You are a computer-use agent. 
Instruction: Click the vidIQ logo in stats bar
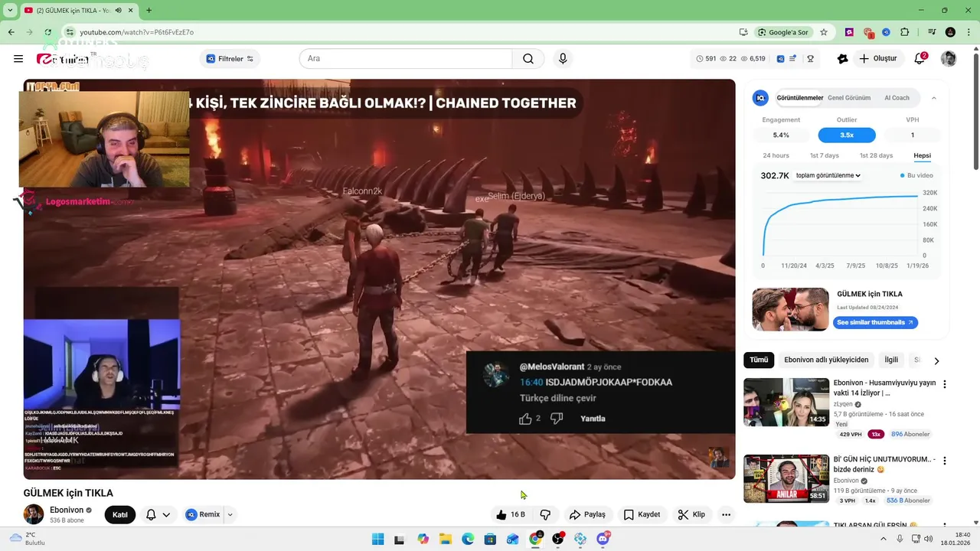coord(780,59)
